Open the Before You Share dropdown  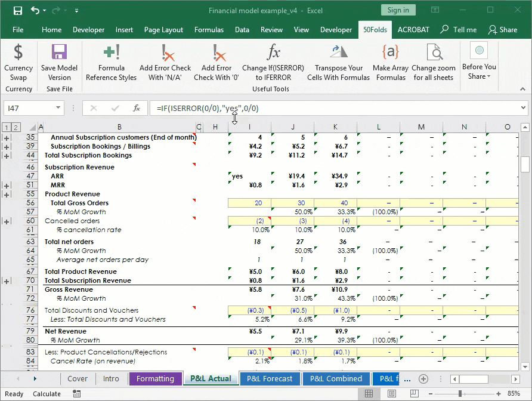[479, 61]
